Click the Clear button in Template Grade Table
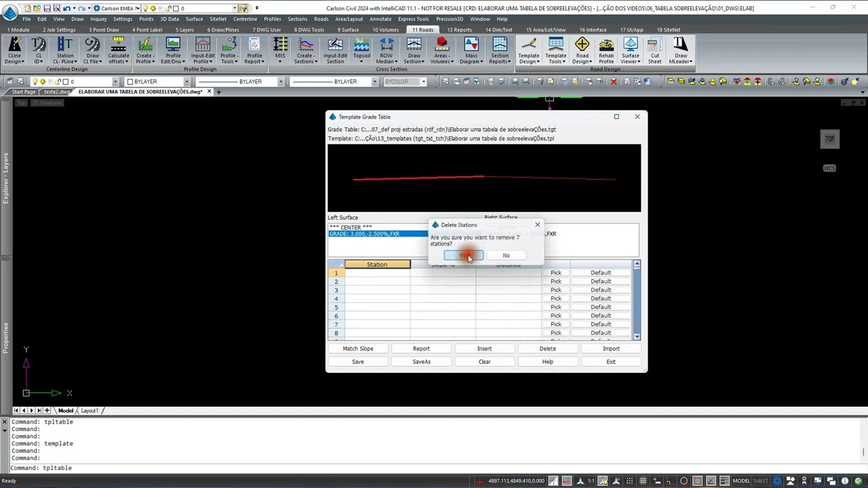The width and height of the screenshot is (868, 488). tap(484, 362)
